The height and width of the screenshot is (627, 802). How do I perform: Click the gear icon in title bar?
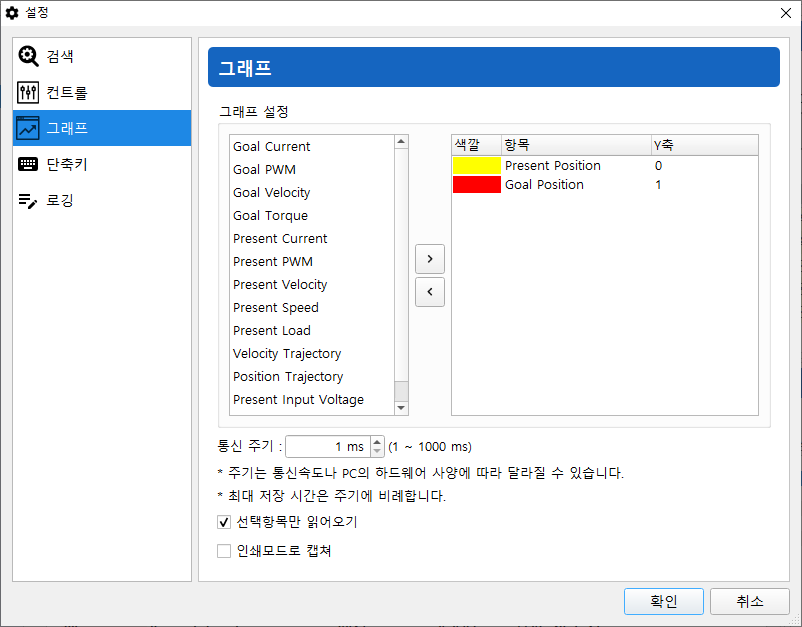(x=12, y=13)
